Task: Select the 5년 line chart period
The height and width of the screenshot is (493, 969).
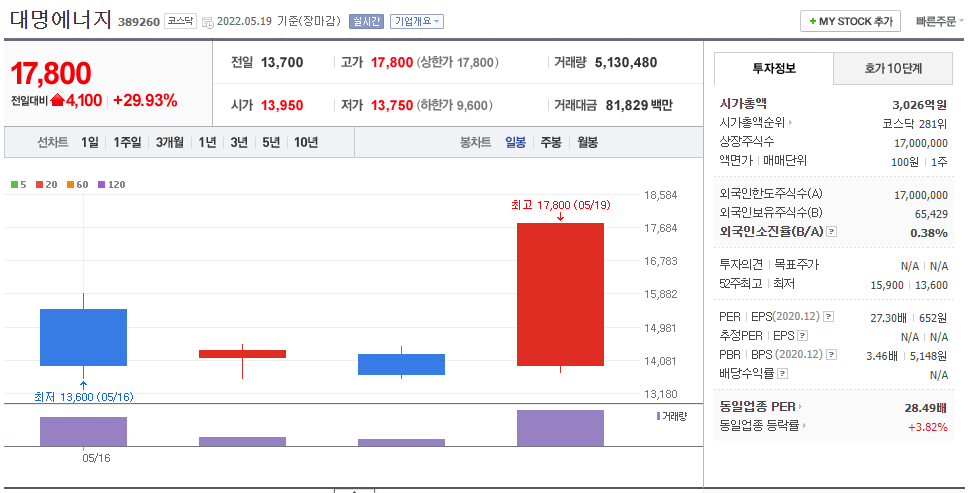Action: [271, 142]
